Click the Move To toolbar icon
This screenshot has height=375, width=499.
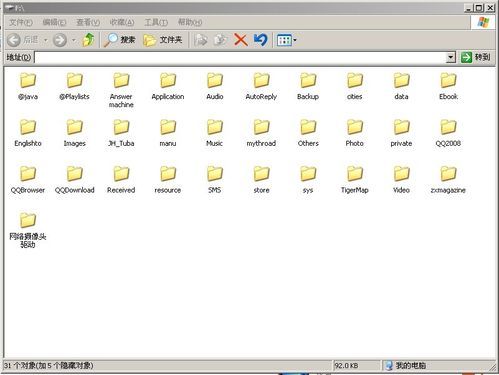[201, 40]
